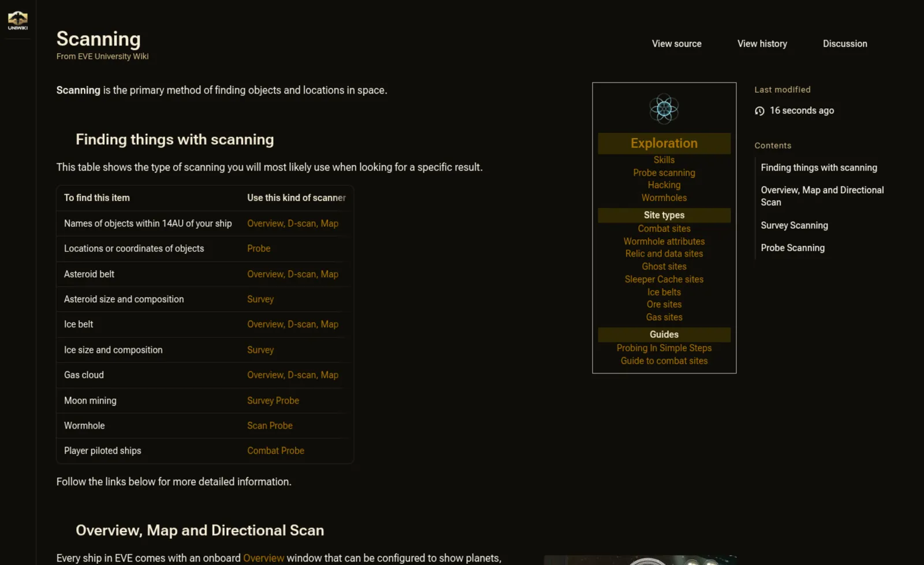Open Ore sites link

[x=664, y=304]
